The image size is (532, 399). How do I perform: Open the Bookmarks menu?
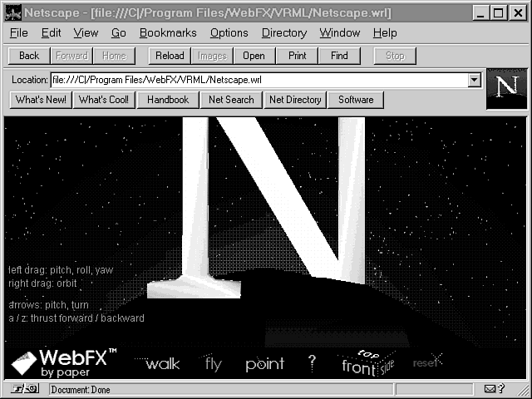168,33
